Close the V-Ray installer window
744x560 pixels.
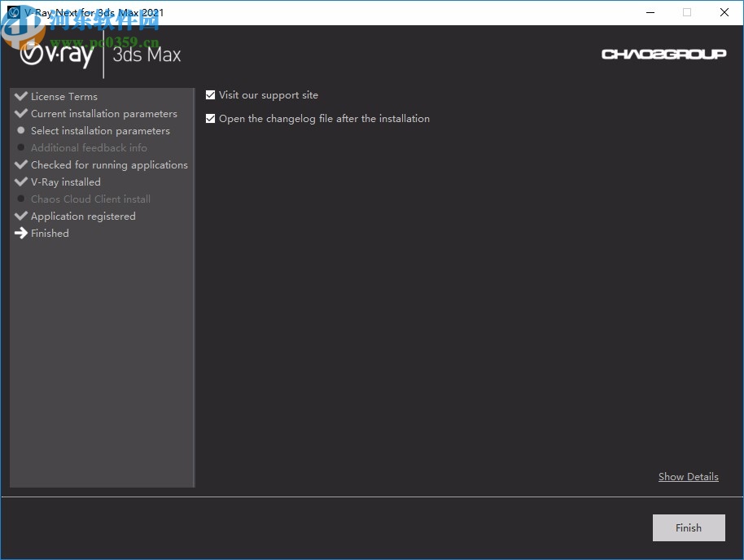coord(724,12)
